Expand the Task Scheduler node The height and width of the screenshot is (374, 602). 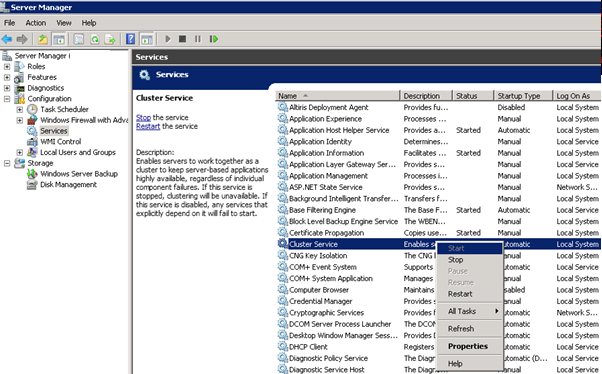(20, 109)
